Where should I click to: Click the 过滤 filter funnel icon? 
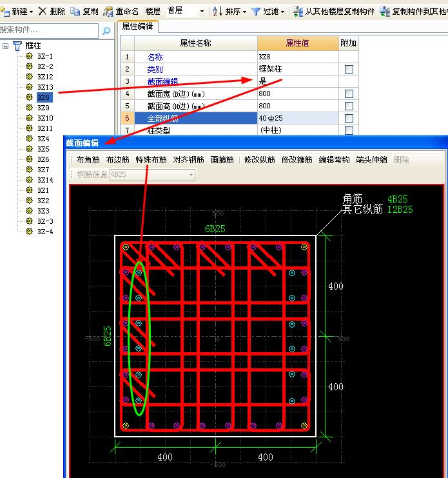click(x=256, y=12)
